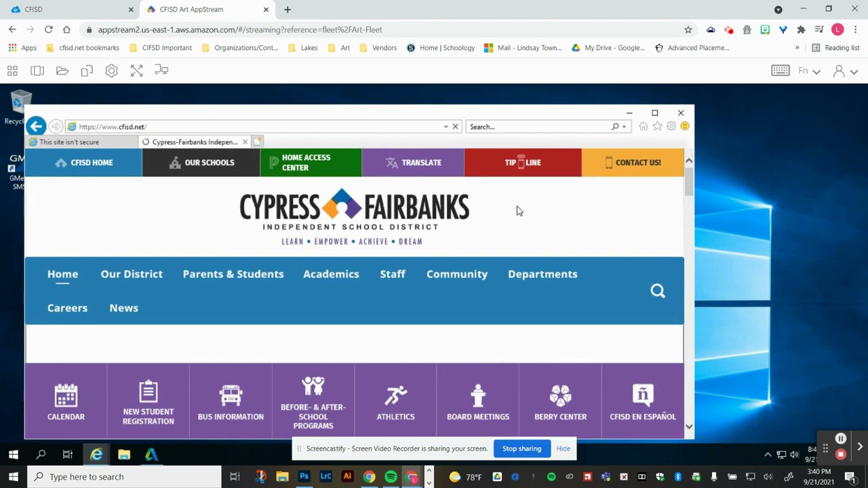The height and width of the screenshot is (488, 868).
Task: Click the cfisd.net address bar
Action: coord(254,127)
